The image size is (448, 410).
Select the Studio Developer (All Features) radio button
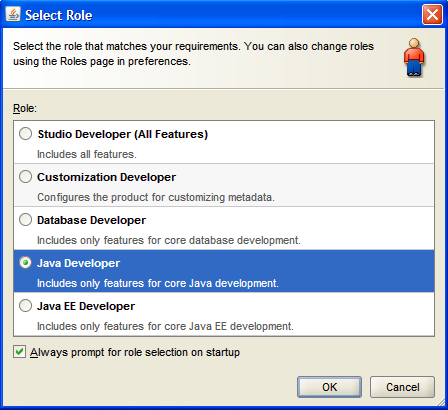tap(25, 134)
